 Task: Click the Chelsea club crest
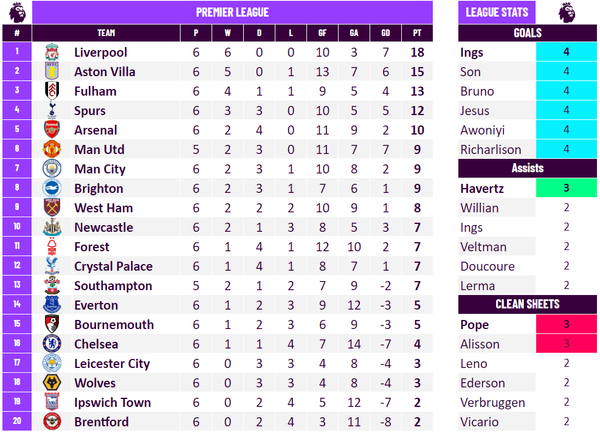coord(52,344)
